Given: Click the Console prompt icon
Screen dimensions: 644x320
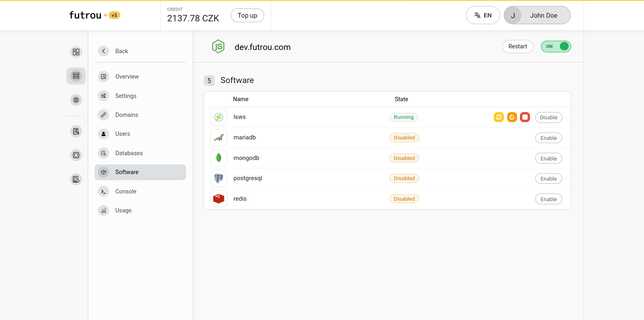Looking at the screenshot, I should pyautogui.click(x=104, y=191).
